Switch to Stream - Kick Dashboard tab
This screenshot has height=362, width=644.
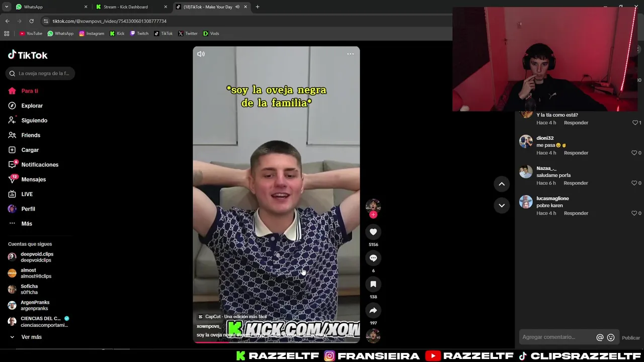pyautogui.click(x=131, y=7)
